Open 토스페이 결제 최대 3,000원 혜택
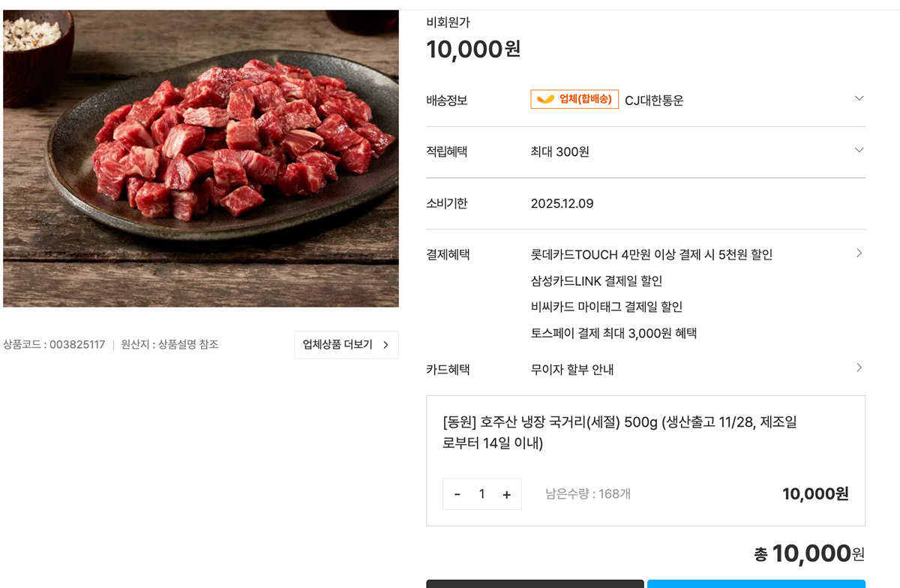The width and height of the screenshot is (900, 588). (613, 333)
